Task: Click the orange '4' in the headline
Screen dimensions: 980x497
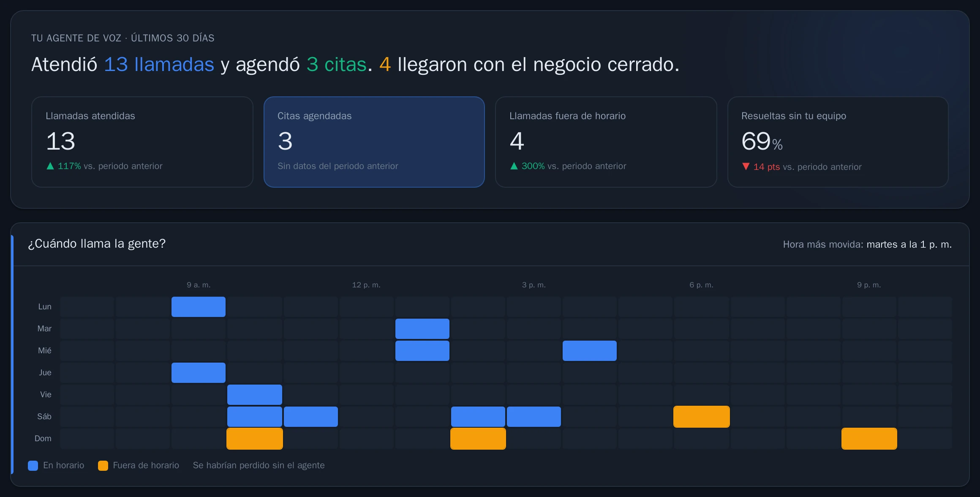Action: click(385, 65)
